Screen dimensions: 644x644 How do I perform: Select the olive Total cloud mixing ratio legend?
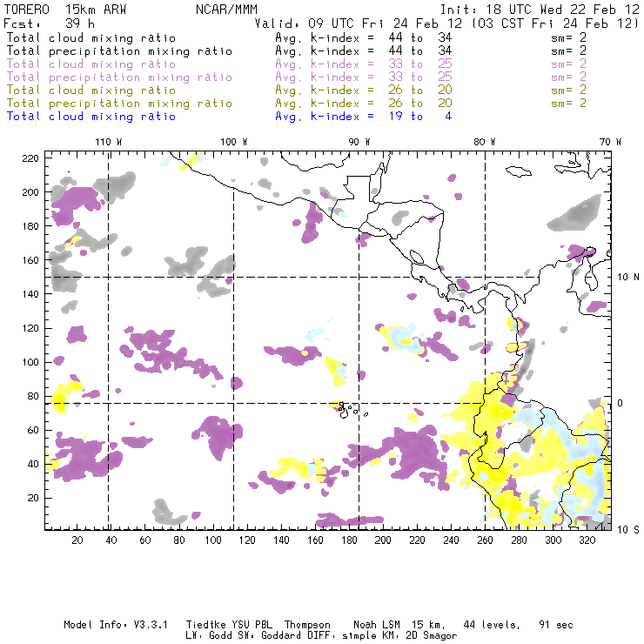click(x=91, y=90)
